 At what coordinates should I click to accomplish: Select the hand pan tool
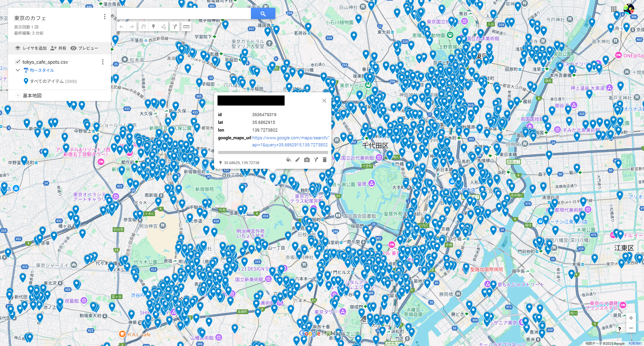[144, 27]
